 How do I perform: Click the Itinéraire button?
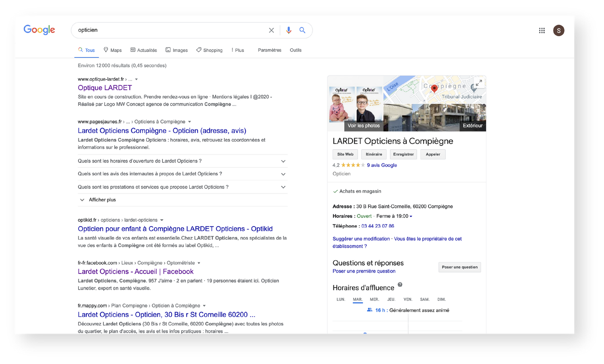pos(374,154)
